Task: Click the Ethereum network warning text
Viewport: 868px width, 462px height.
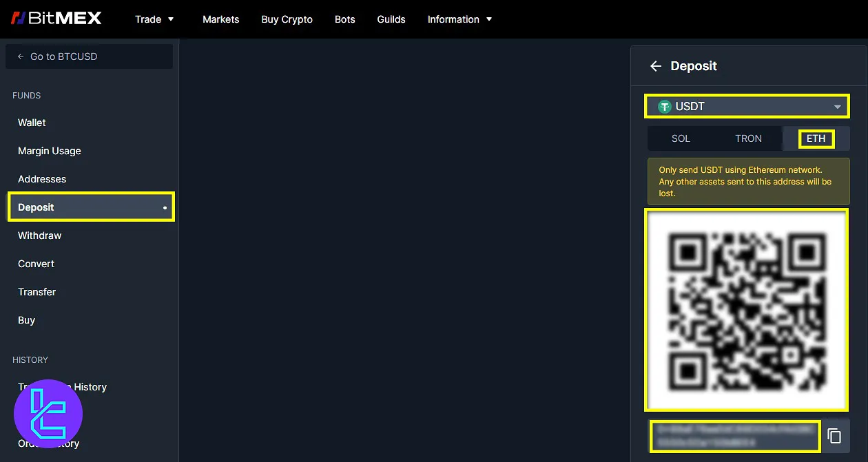Action: point(747,181)
